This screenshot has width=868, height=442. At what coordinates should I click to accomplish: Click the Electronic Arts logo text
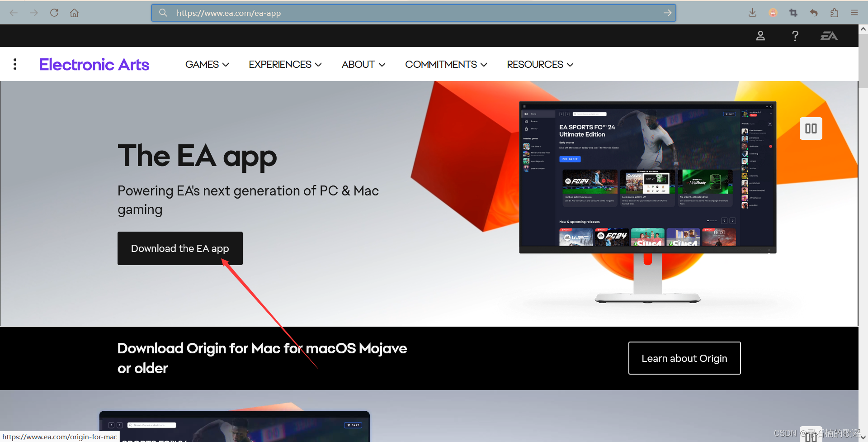point(94,64)
